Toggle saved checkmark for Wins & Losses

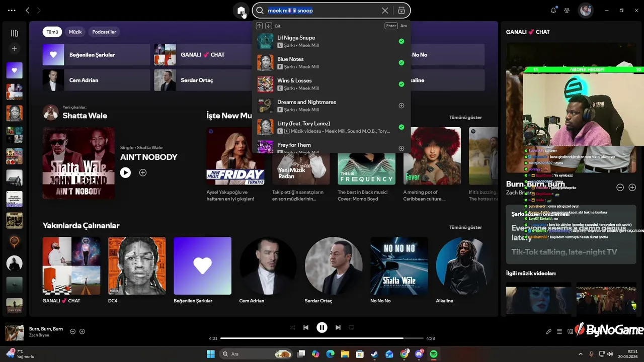401,84
